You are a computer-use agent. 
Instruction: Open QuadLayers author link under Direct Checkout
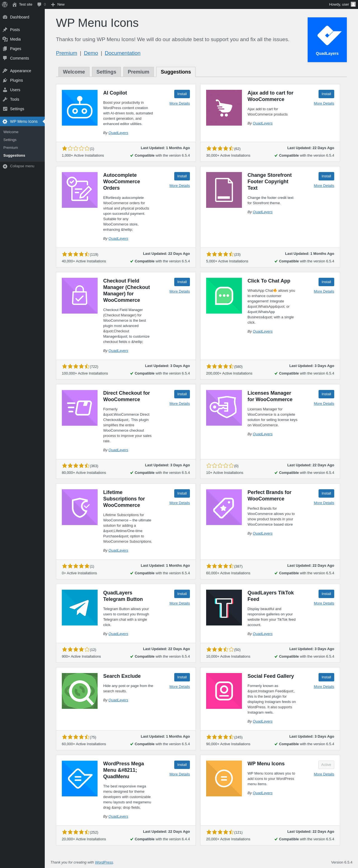pyautogui.click(x=118, y=450)
